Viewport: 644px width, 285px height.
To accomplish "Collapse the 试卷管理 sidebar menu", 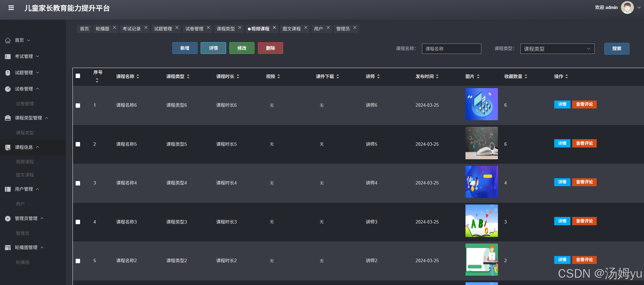I will tap(38, 89).
